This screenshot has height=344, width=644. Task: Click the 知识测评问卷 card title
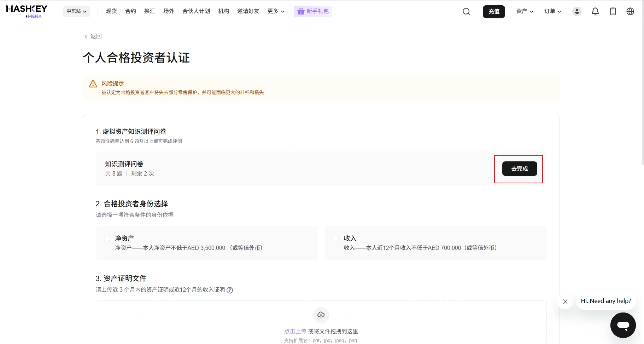(x=124, y=164)
